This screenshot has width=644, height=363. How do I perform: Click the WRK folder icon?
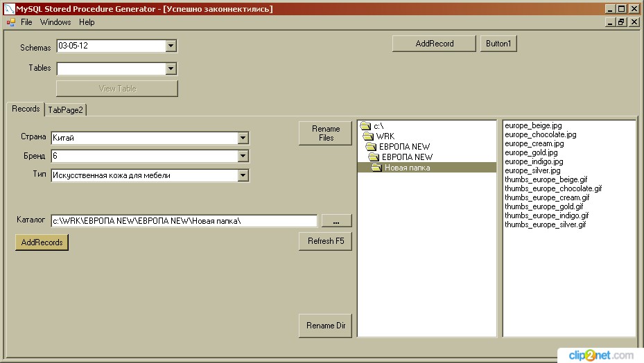click(x=368, y=136)
